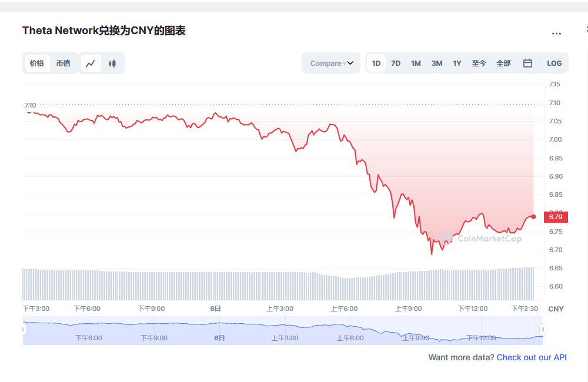
Task: Click the chart title Theta Network兑换为CNY的图表
Action: point(104,31)
